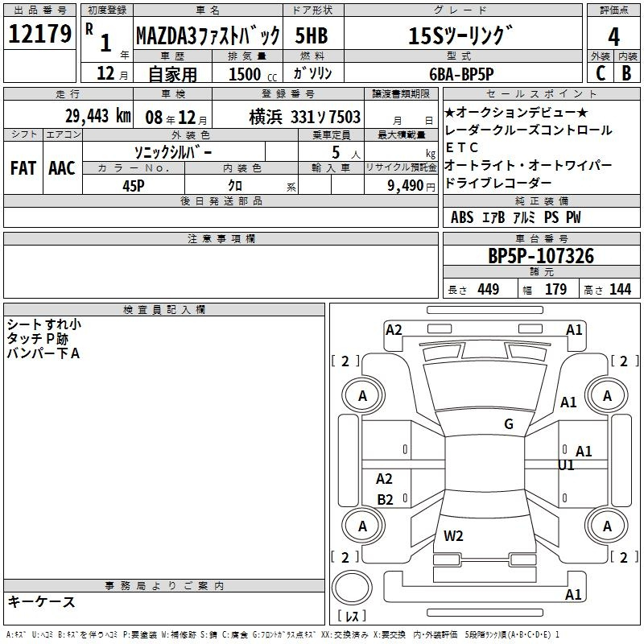Screen dimensions: 644x644
Task: Click the shift type FAT
Action: 23,168
